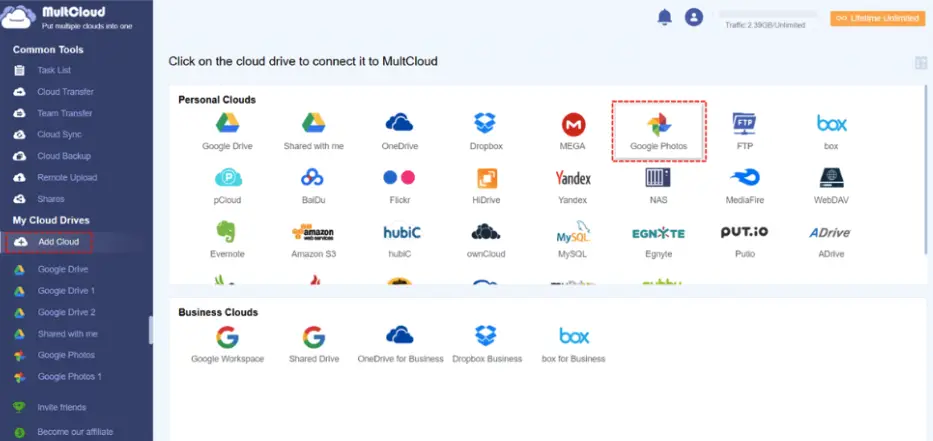Add the HiDrive cloud
Image resolution: width=933 pixels, height=441 pixels.
(486, 185)
